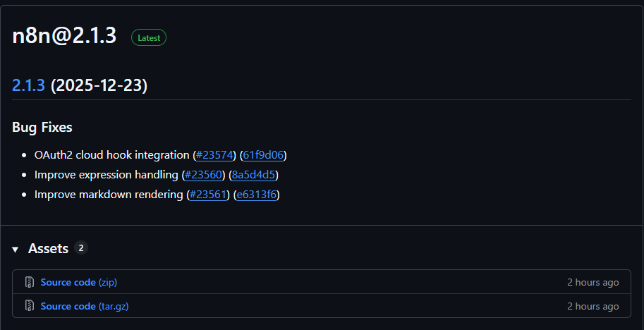Click the Bug Fixes heading
This screenshot has width=644, height=330.
click(42, 128)
